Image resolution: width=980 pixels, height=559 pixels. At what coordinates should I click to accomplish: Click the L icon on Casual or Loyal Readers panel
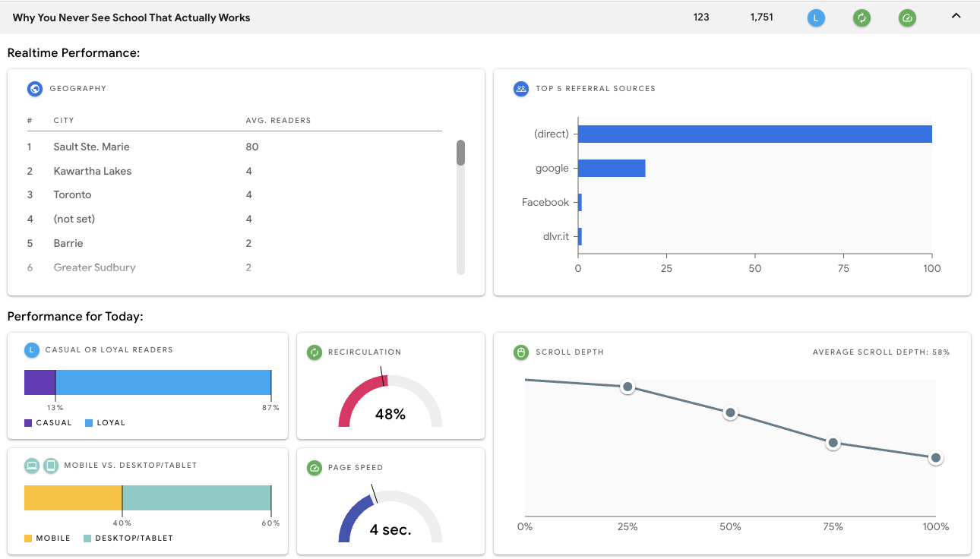(31, 349)
